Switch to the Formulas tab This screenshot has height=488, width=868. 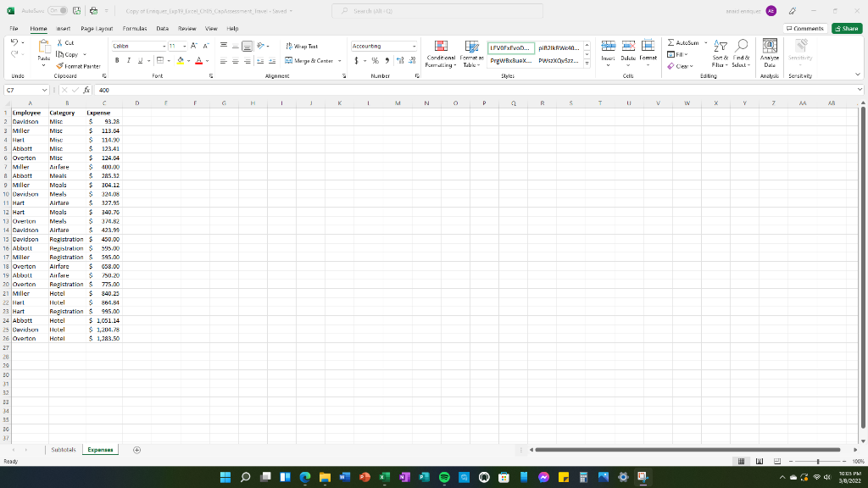coord(135,28)
